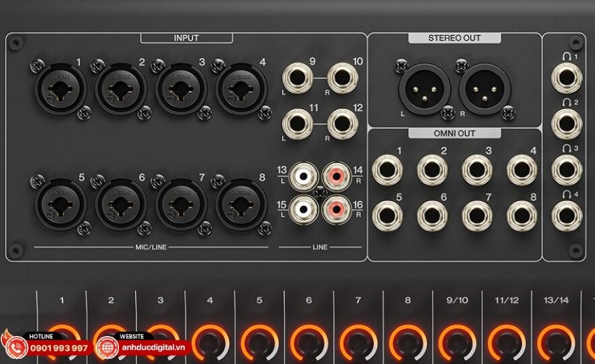This screenshot has width=595, height=364.
Task: Click the headphone icon labeled 2
Action: coord(566,102)
